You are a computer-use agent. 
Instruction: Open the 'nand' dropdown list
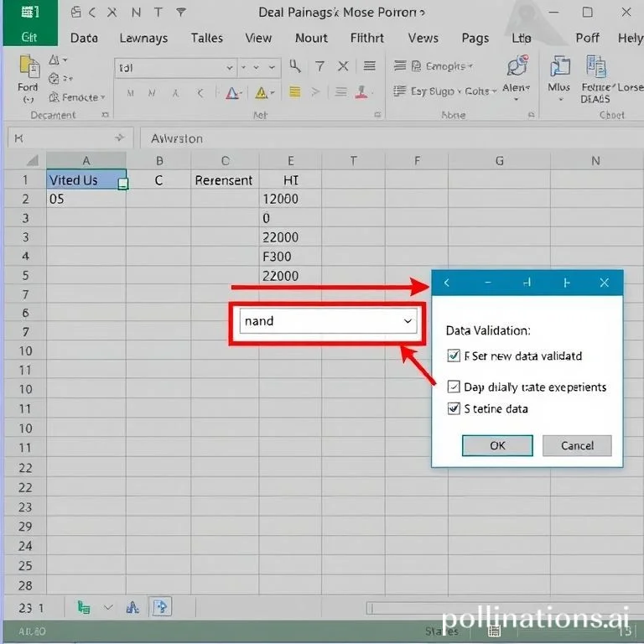coord(408,321)
